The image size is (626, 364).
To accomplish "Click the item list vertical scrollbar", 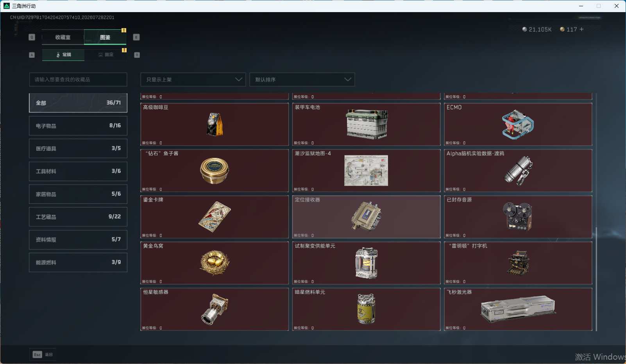I will 596,279.
